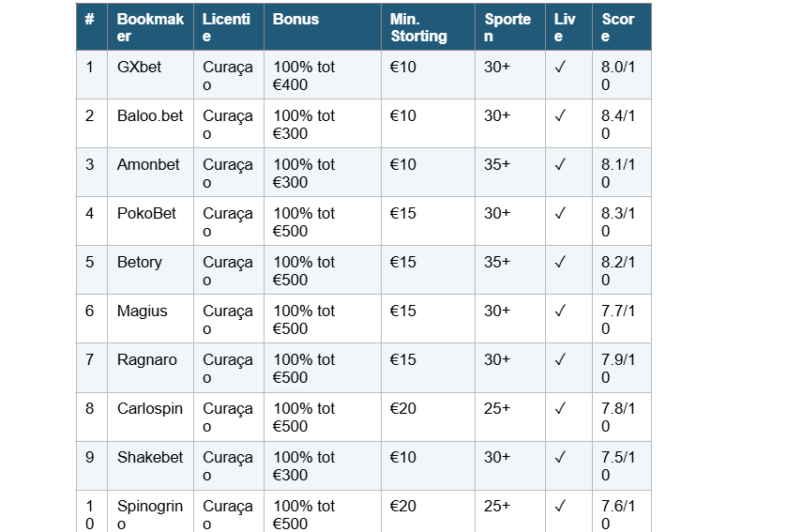Click the Betory row Live checkmark
Screen dimensions: 802x532
pyautogui.click(x=560, y=262)
